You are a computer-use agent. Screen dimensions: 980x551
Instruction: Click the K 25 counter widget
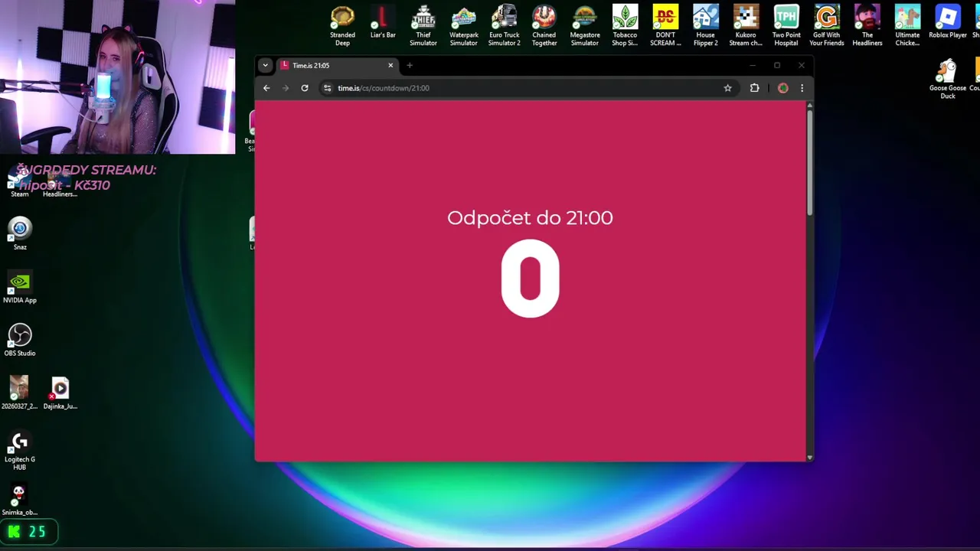29,531
